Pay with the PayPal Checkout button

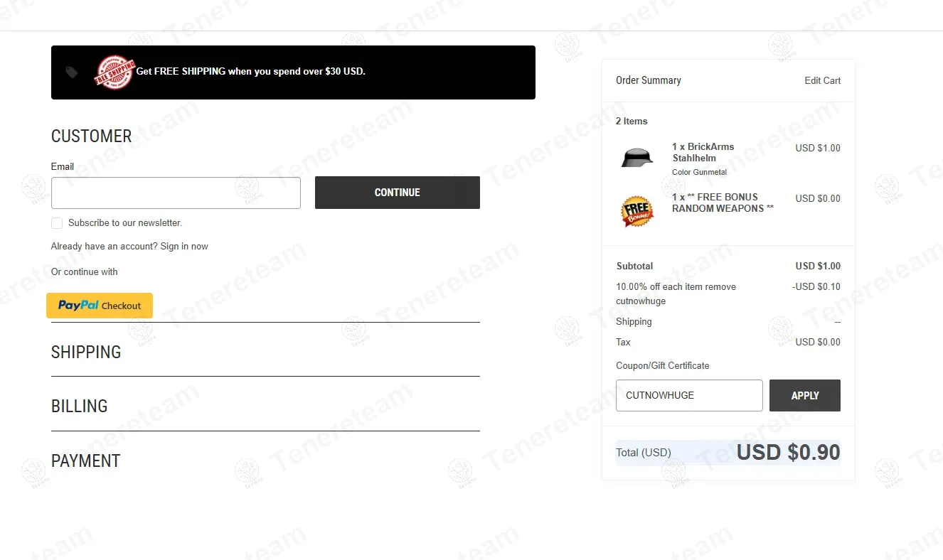100,306
